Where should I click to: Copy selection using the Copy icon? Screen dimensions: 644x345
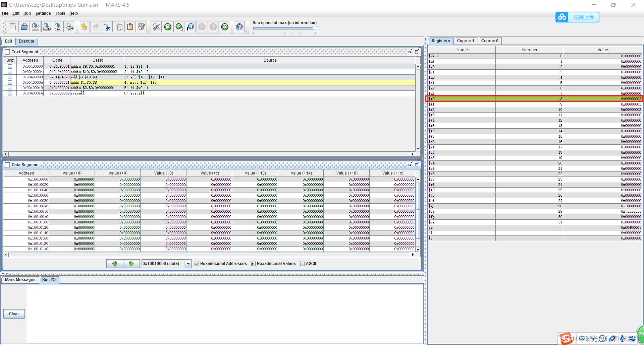coord(119,27)
